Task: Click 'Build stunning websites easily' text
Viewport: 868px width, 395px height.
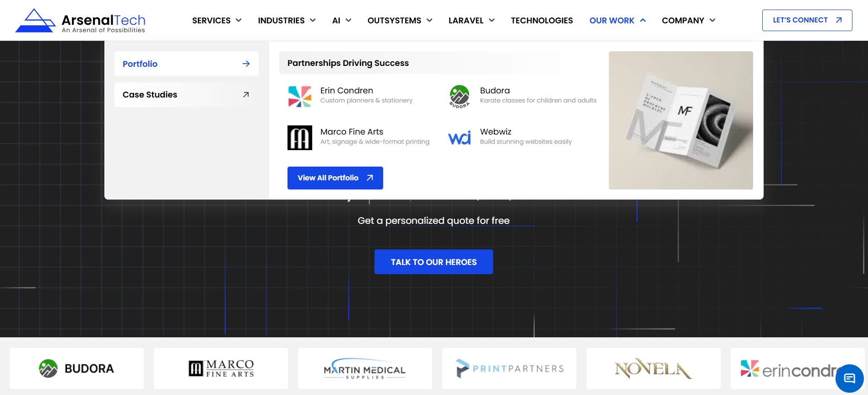Action: click(x=526, y=142)
